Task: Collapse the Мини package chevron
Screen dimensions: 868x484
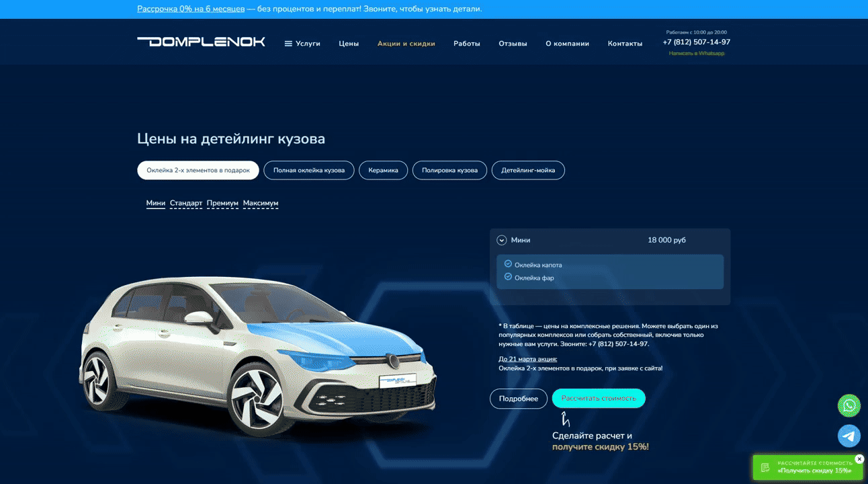Action: click(502, 240)
